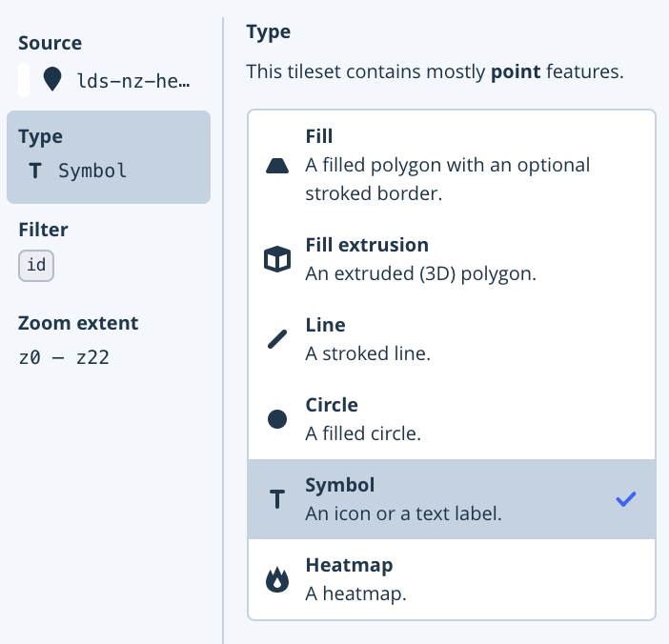Click the z0 – z22 zoom range
Image resolution: width=669 pixels, height=644 pixels.
click(64, 357)
